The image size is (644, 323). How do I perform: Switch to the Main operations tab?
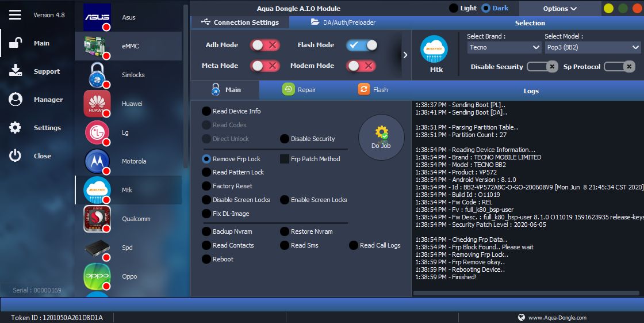225,89
